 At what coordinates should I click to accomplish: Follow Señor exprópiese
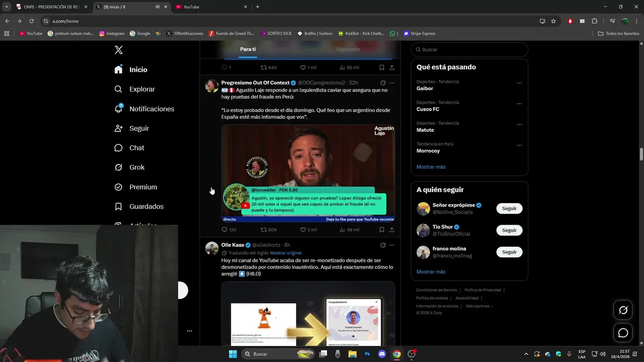[509, 209]
